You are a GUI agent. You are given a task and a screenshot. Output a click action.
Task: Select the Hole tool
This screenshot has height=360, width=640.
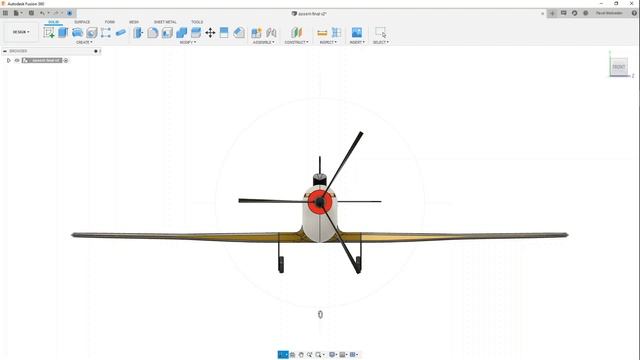click(x=92, y=32)
